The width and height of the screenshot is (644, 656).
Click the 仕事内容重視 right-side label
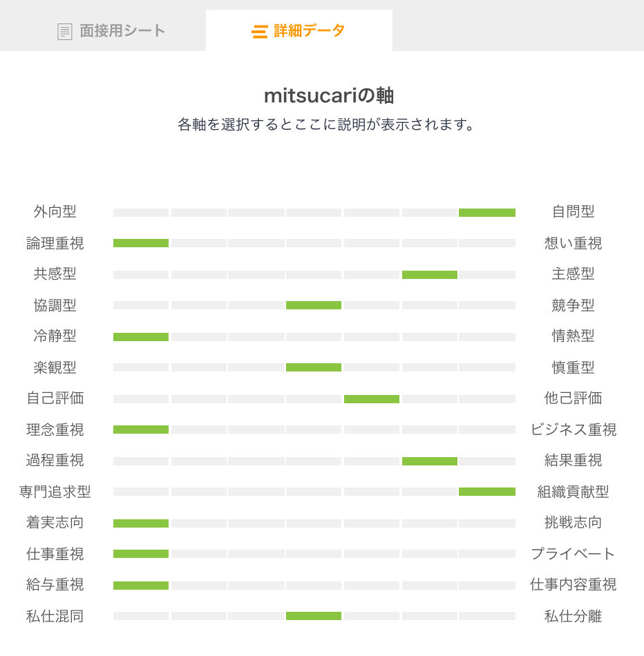click(x=572, y=585)
